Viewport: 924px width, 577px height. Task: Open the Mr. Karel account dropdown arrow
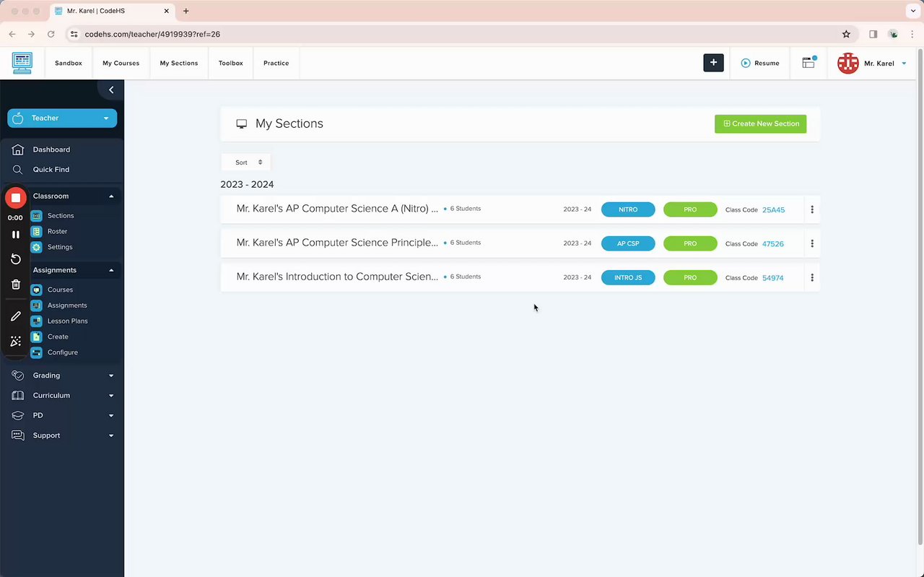(904, 64)
